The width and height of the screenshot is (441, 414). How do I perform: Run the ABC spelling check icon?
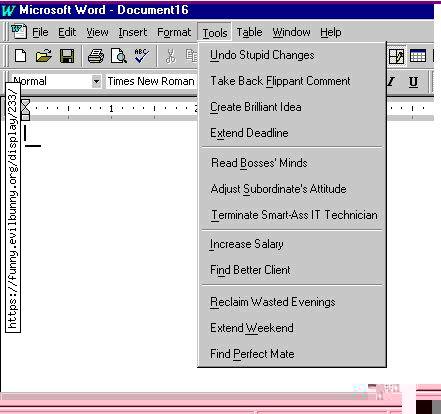point(142,56)
